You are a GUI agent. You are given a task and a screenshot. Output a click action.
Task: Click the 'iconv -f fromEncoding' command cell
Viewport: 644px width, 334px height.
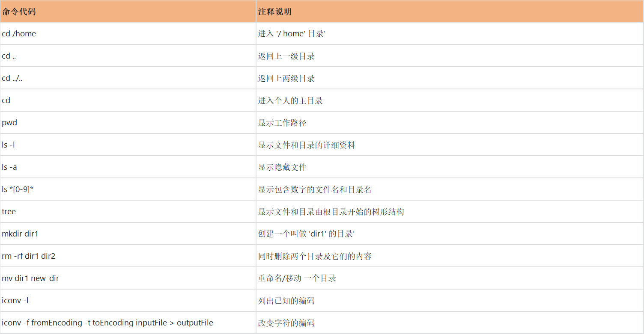[x=128, y=323]
